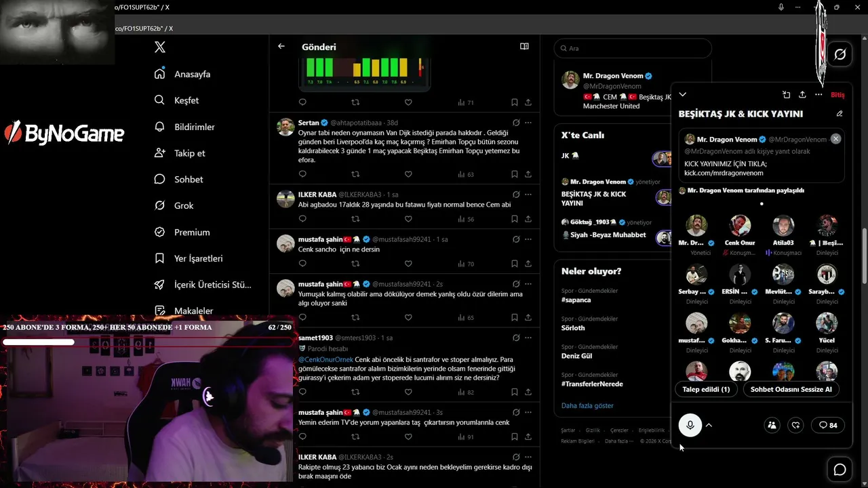Like ILKER KABA's agbadou reply
The width and height of the screenshot is (868, 488).
coord(408,219)
